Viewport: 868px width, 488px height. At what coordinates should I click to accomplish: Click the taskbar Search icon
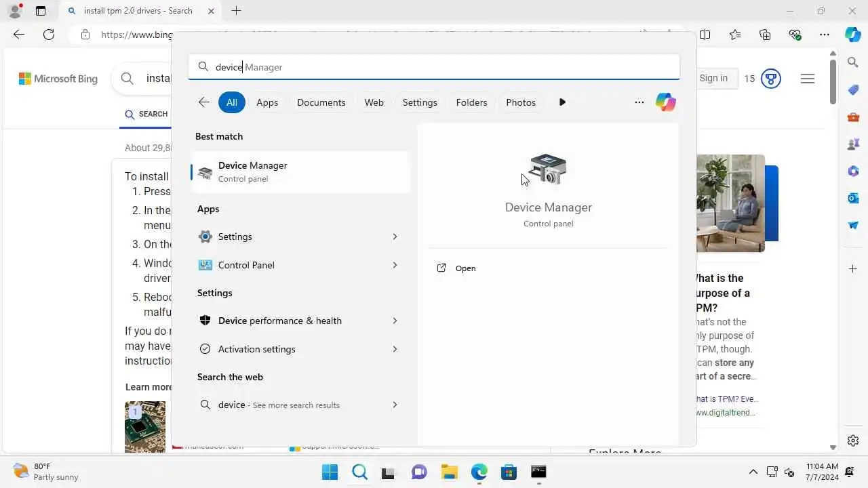359,472
